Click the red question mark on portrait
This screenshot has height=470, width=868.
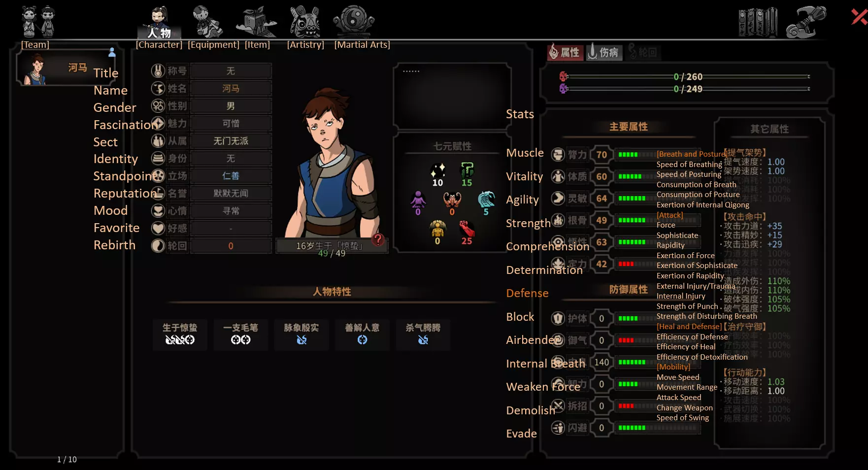pos(378,239)
